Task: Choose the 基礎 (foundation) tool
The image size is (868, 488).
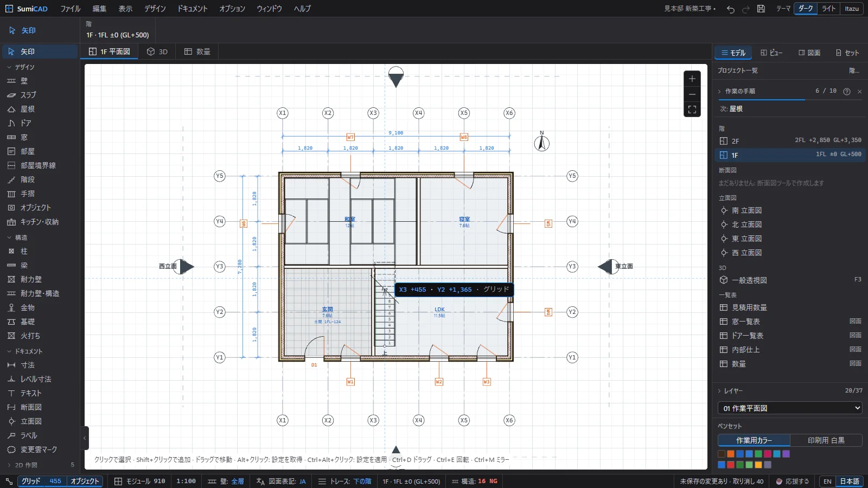Action: (x=40, y=322)
